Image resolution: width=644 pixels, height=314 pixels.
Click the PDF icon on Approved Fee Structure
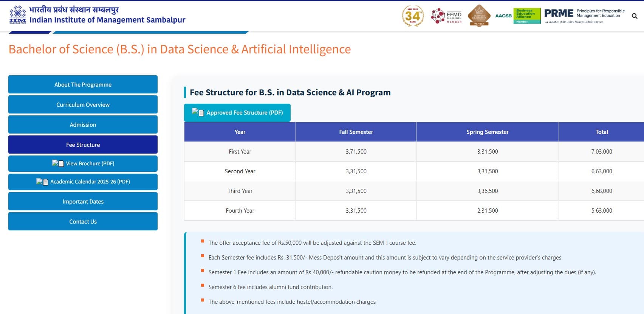pyautogui.click(x=198, y=112)
